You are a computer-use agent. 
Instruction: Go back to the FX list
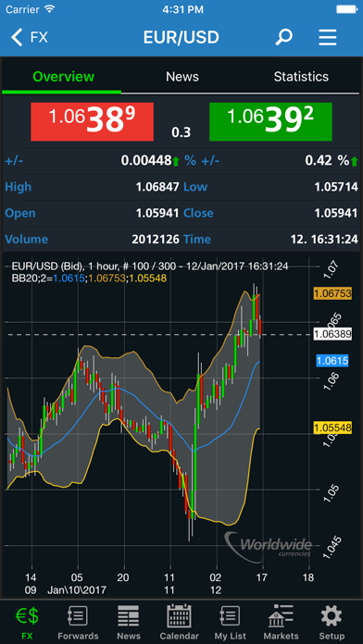30,38
